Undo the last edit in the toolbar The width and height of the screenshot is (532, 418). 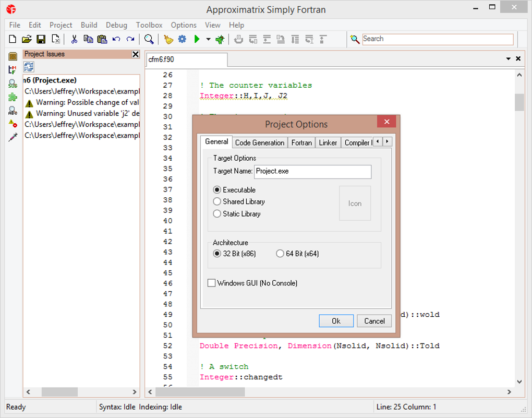[x=116, y=39]
